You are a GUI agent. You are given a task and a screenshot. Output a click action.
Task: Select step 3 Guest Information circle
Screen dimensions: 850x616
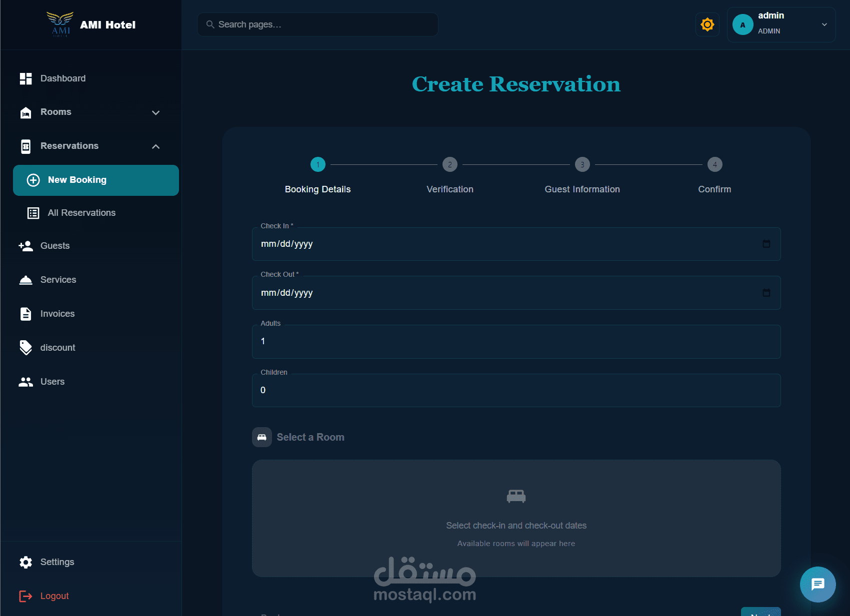click(582, 164)
